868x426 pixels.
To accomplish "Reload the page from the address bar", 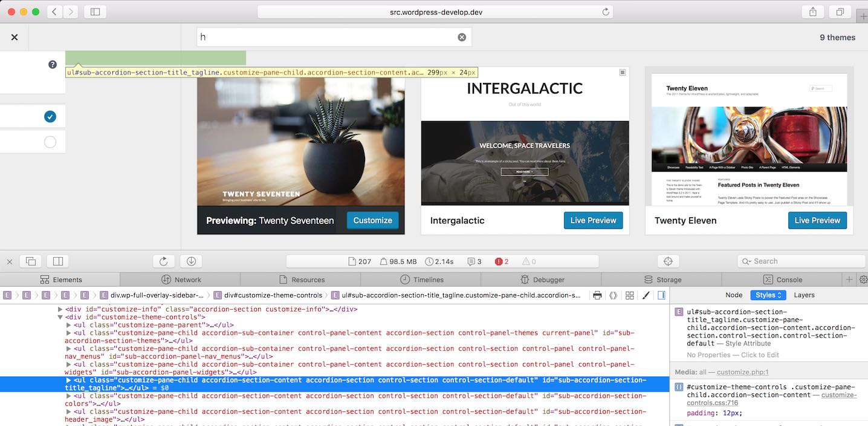I will click(x=606, y=11).
